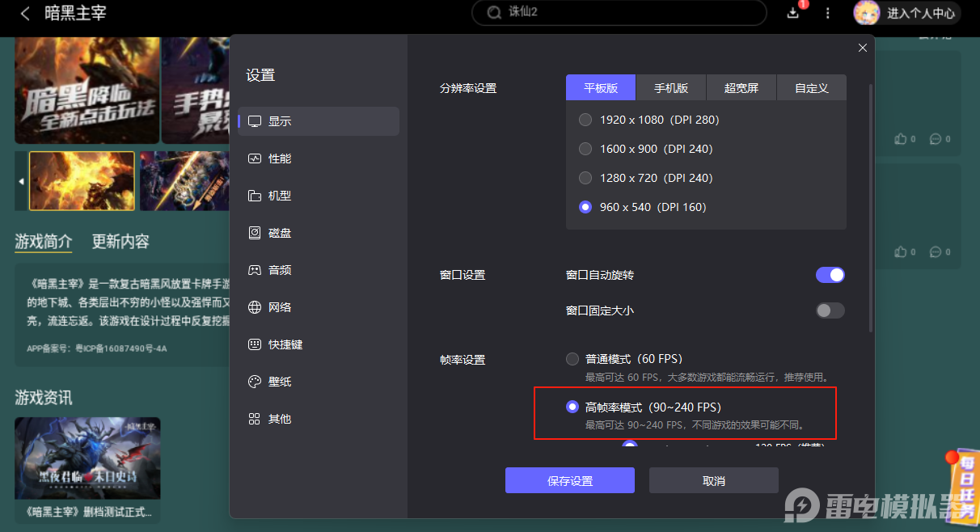The image size is (980, 532).
Task: Open the 黑夜君临 news thumbnail
Action: pos(87,458)
